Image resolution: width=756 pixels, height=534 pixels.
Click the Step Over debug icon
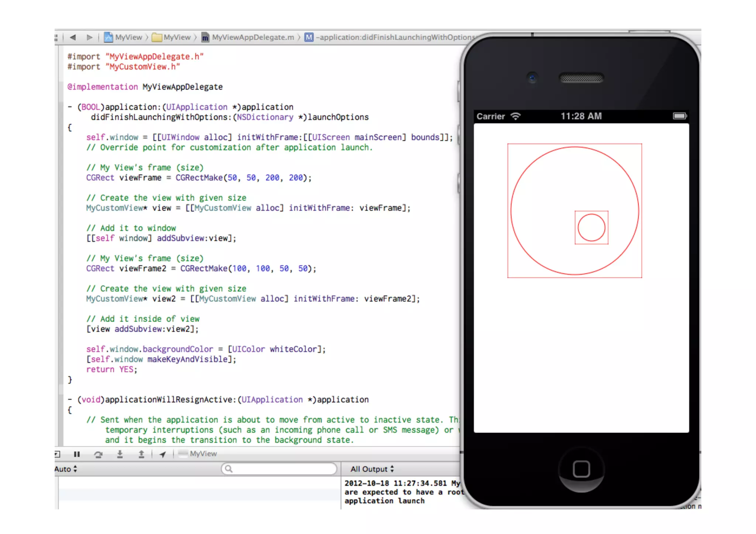(98, 454)
